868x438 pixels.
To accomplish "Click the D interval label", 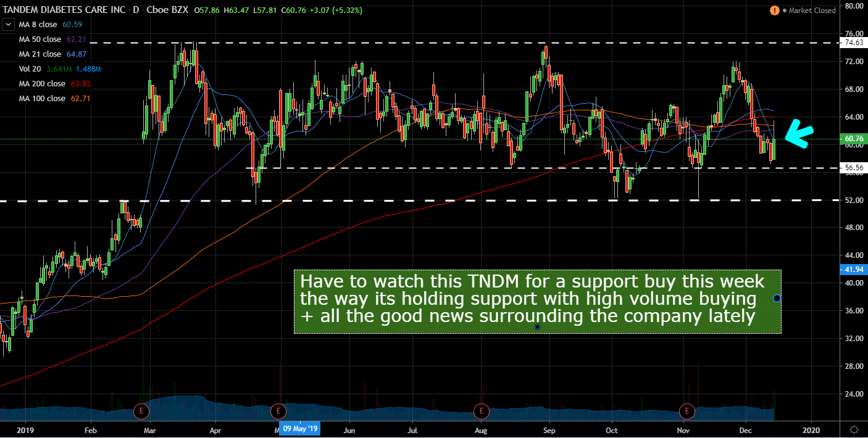I will pos(135,10).
